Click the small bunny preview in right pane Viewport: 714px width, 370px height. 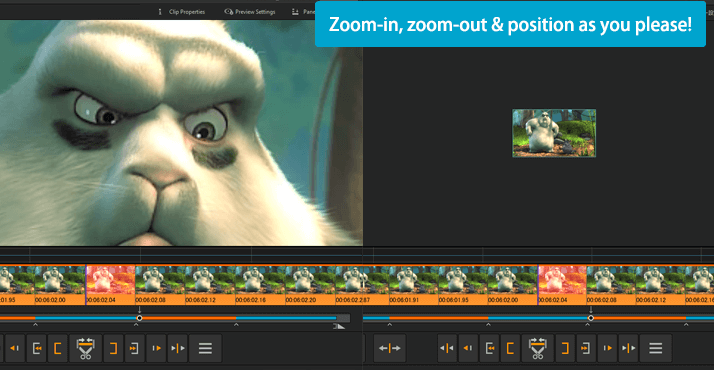coord(554,133)
